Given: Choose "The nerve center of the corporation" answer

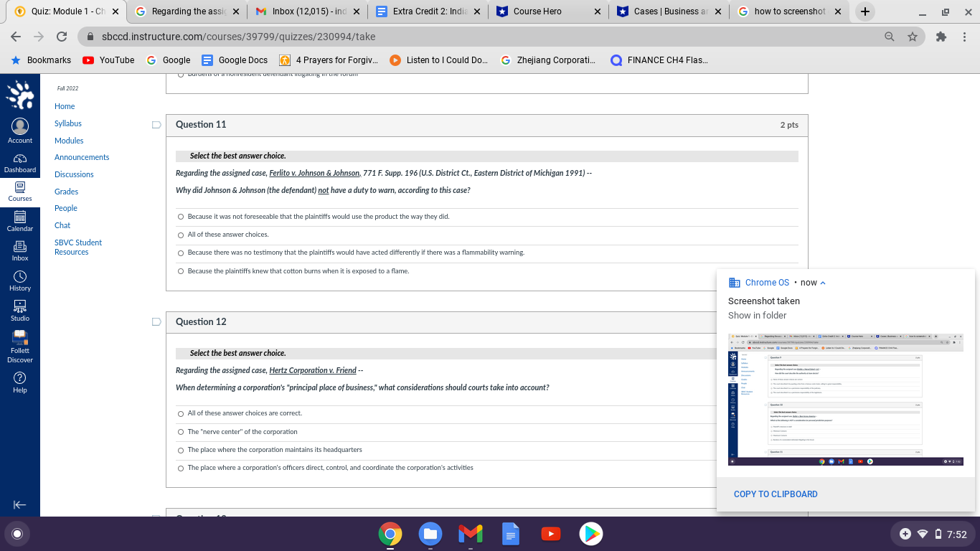Looking at the screenshot, I should [x=180, y=431].
